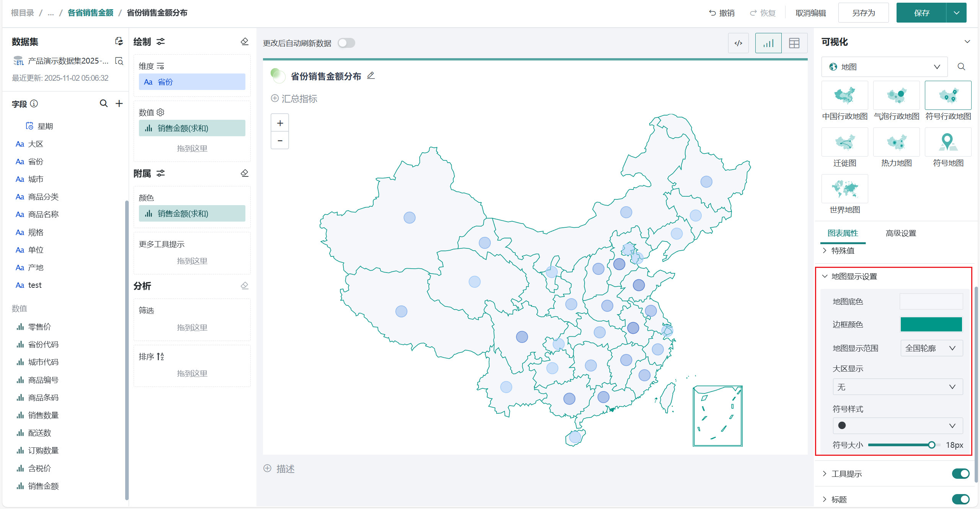
Task: Toggle 更改后自动刷新数据 switch
Action: pos(346,43)
